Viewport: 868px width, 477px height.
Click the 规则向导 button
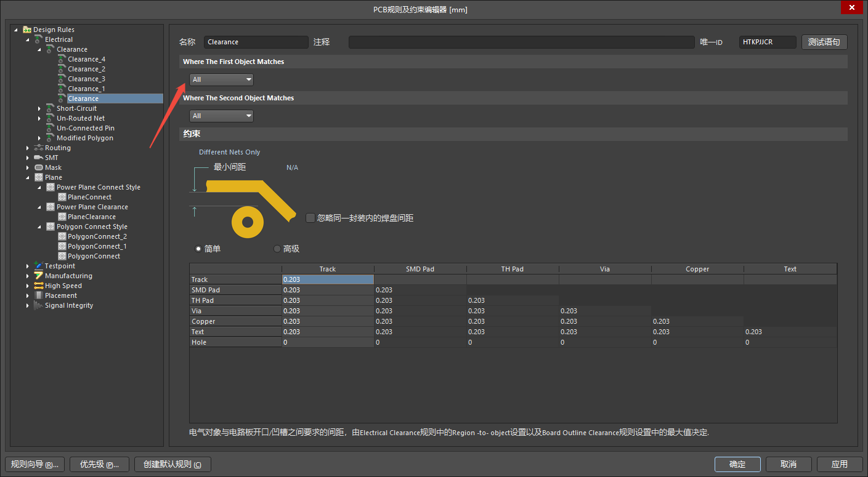tap(34, 464)
